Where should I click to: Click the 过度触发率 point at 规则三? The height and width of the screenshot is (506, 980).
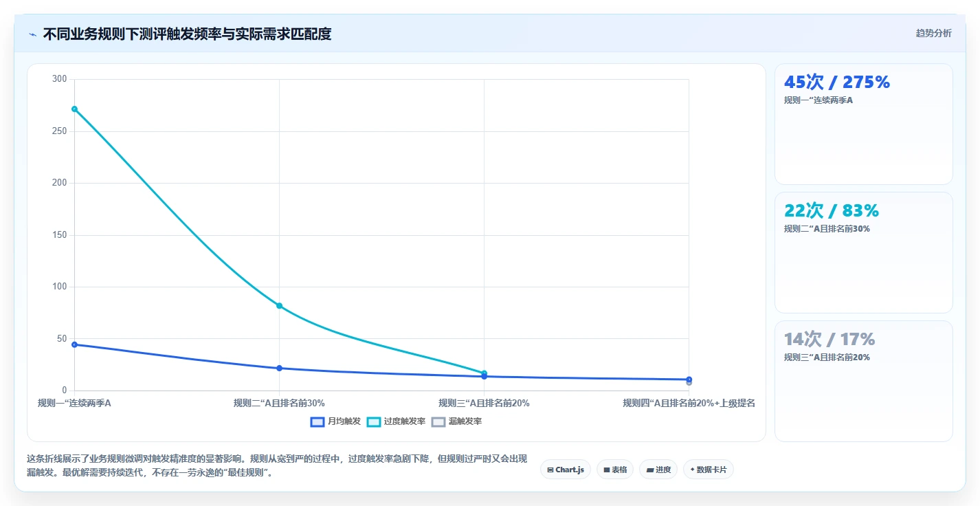click(484, 373)
